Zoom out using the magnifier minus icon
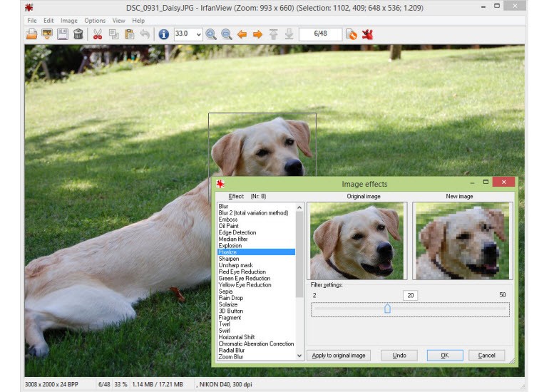This screenshot has width=549, height=392. (227, 34)
